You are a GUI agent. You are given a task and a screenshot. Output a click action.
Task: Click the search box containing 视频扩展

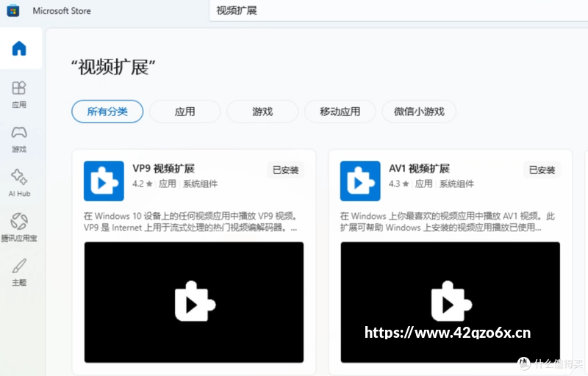pyautogui.click(x=398, y=10)
